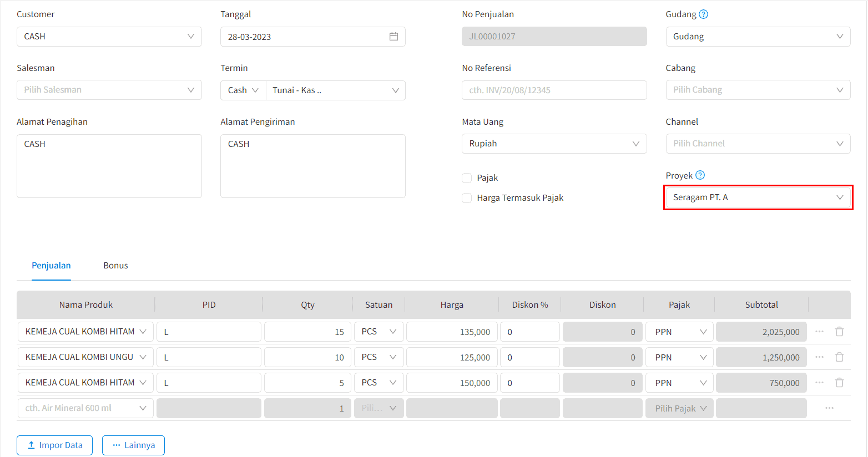
Task: Open the Proyek dropdown showing Seragam PT. A
Action: (758, 197)
